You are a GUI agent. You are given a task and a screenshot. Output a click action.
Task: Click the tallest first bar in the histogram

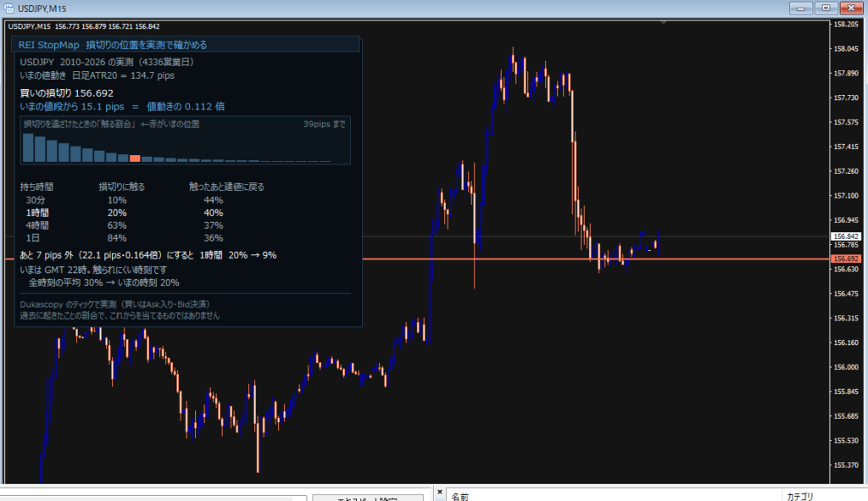(x=28, y=148)
